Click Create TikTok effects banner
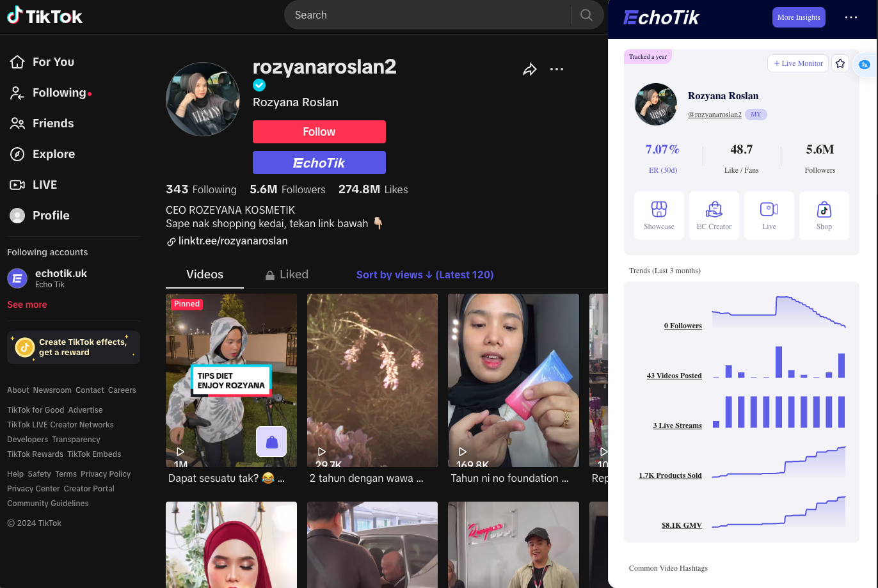This screenshot has width=878, height=588. (x=74, y=347)
